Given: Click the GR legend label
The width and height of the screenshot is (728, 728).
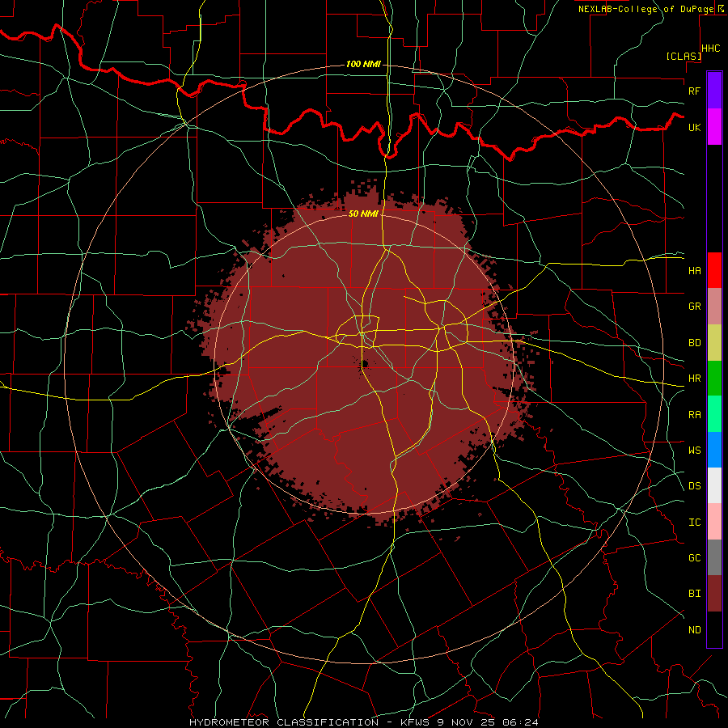Looking at the screenshot, I should (694, 307).
